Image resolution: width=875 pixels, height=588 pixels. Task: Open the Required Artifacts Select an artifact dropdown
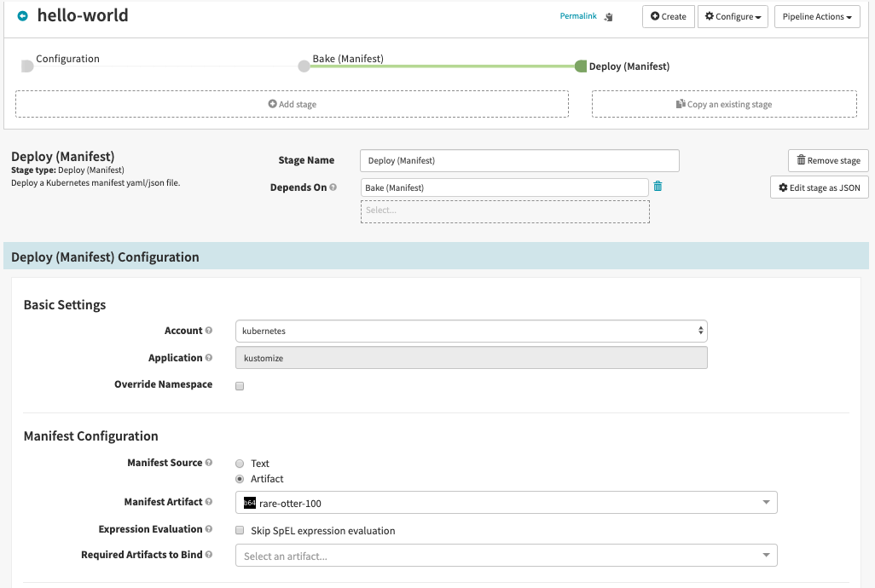506,556
